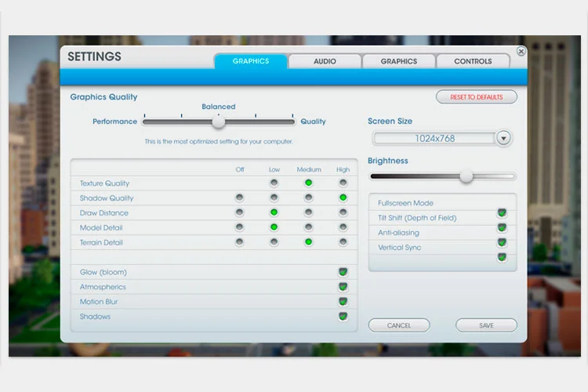Click the Reset to Defaults button
Screen dimensions: 588x392
(x=476, y=97)
